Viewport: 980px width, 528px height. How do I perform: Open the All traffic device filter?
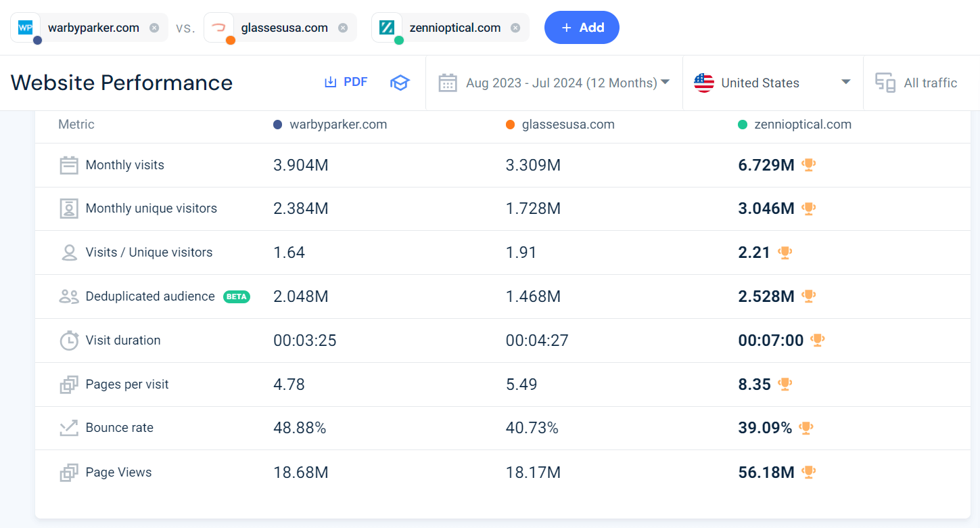coord(917,83)
